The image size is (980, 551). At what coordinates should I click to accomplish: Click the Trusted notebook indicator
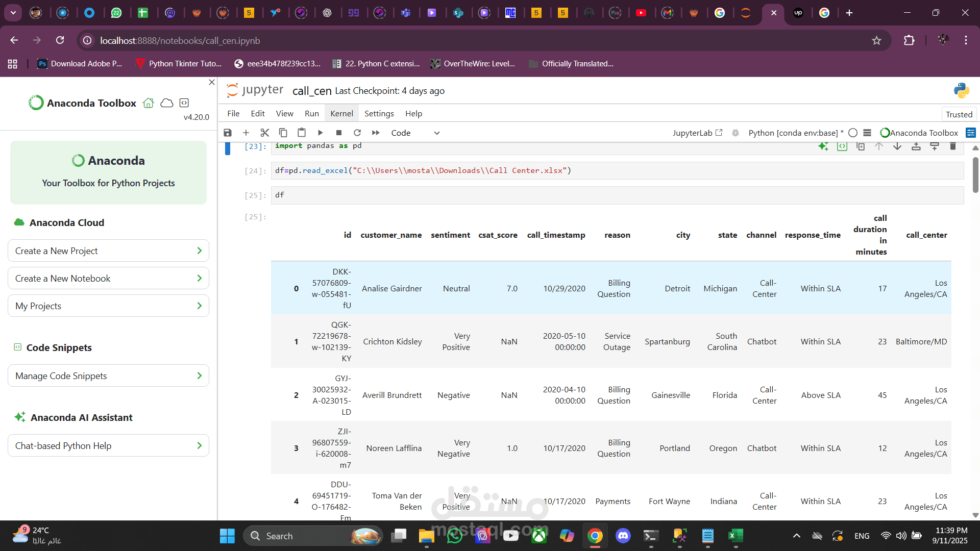click(959, 114)
